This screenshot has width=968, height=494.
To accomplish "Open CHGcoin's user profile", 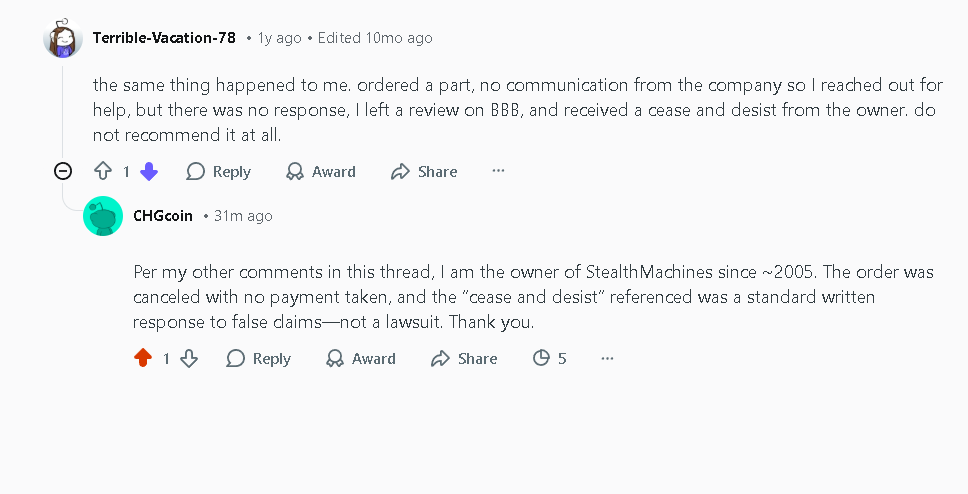I will click(x=163, y=216).
